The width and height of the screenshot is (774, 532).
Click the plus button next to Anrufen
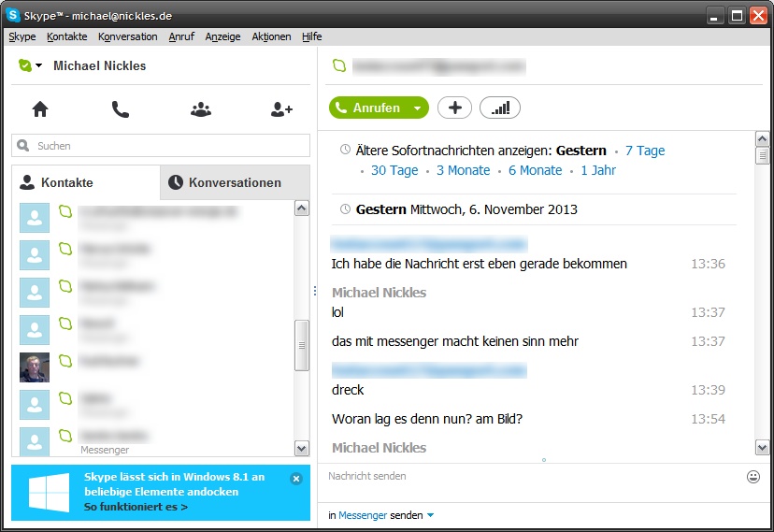coord(454,108)
